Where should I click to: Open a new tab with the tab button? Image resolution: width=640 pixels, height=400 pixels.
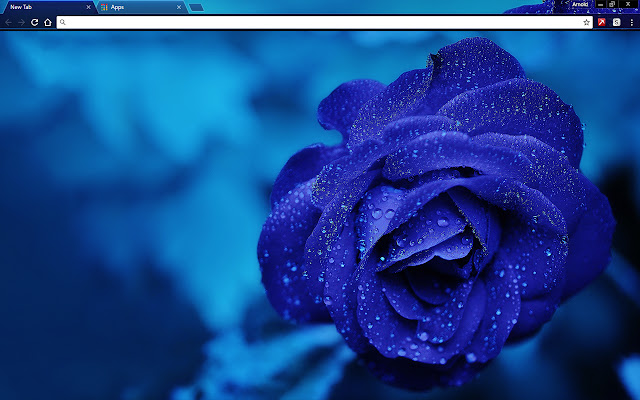pos(196,8)
